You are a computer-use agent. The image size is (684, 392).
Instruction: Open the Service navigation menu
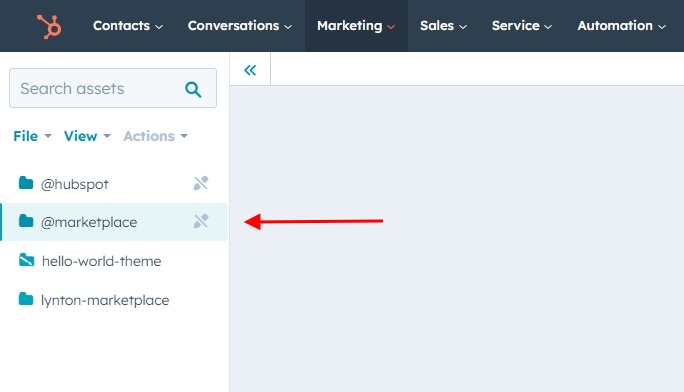tap(522, 26)
